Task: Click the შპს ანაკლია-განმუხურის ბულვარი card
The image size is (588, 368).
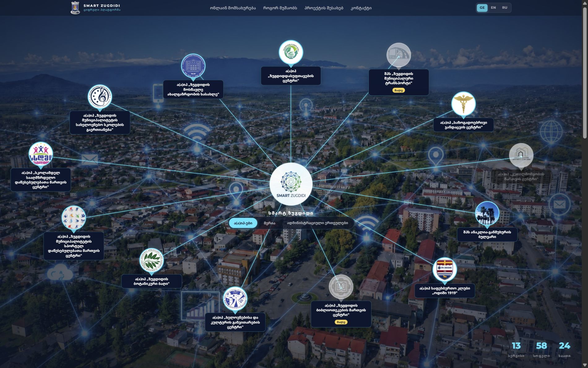Action: click(x=487, y=234)
